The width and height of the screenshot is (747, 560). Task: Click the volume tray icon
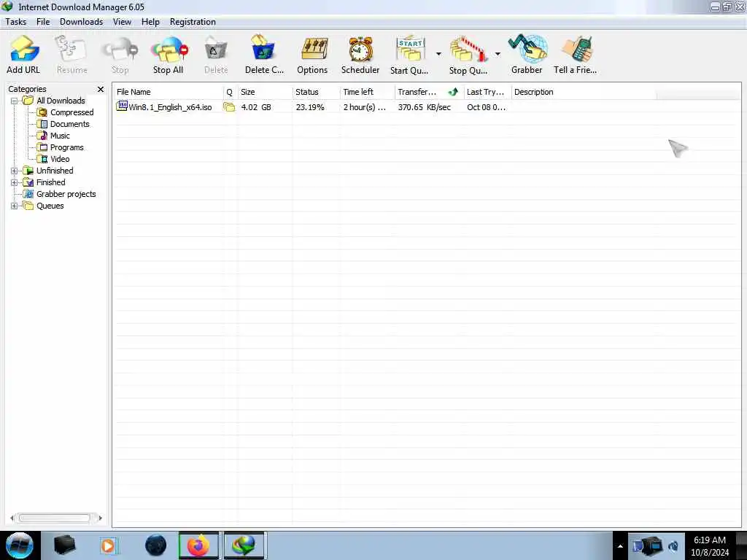pyautogui.click(x=673, y=546)
